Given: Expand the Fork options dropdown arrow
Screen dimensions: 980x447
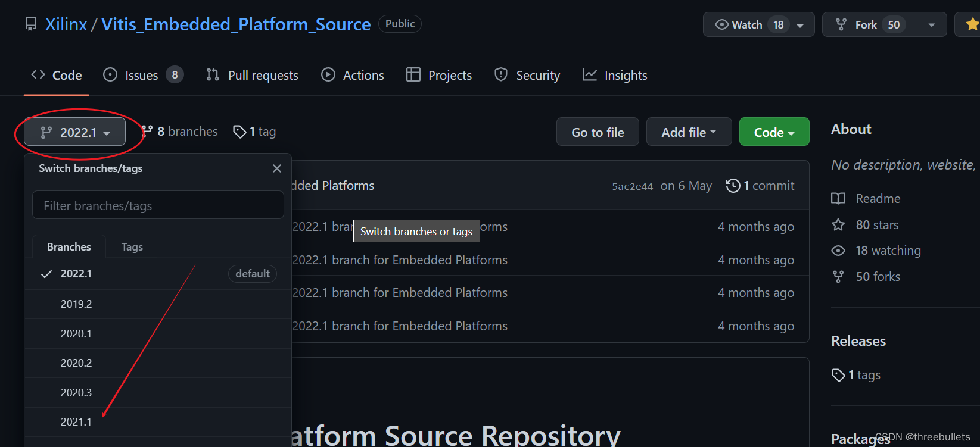Looking at the screenshot, I should (932, 25).
